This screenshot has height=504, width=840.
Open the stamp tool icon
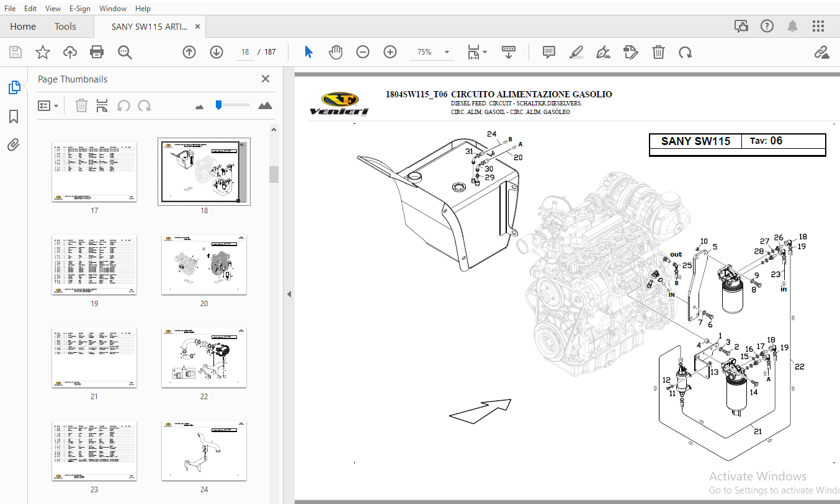click(631, 52)
